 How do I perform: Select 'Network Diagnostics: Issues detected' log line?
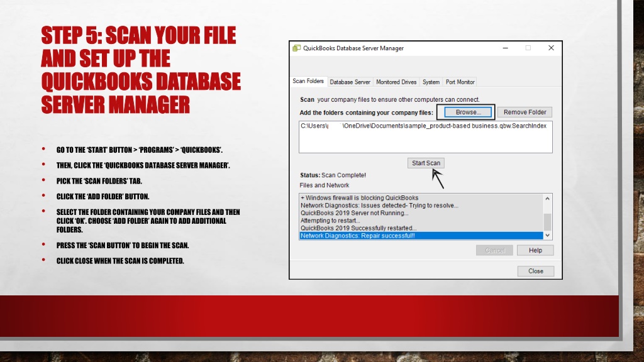(421, 206)
